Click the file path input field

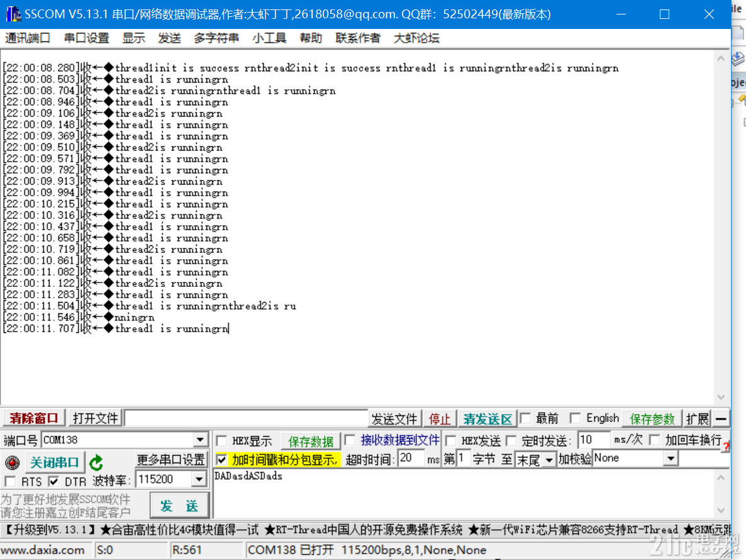[246, 418]
